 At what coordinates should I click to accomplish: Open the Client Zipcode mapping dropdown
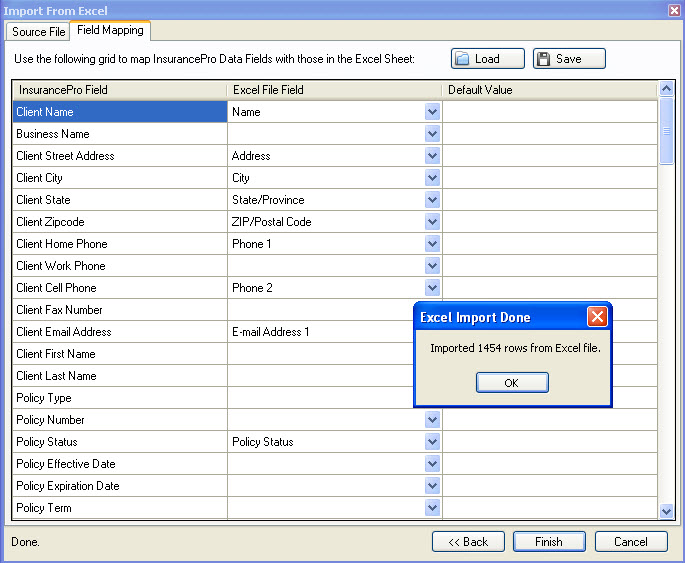point(432,222)
